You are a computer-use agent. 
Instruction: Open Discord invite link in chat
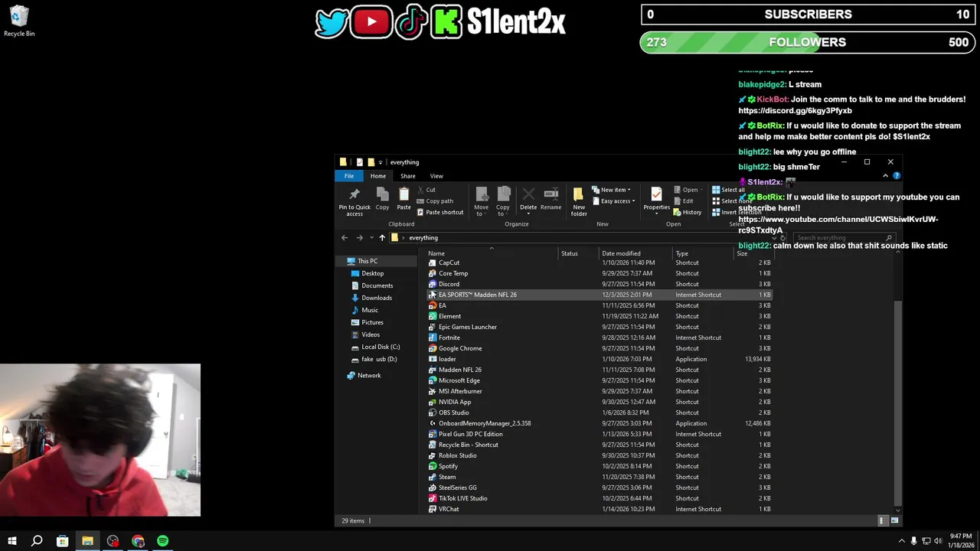pos(795,110)
